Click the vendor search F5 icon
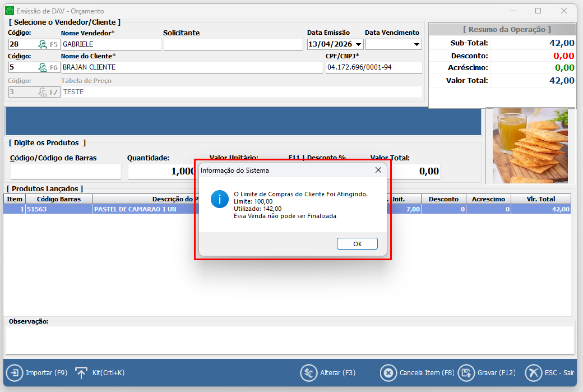Image resolution: width=583 pixels, height=392 pixels. [x=43, y=44]
